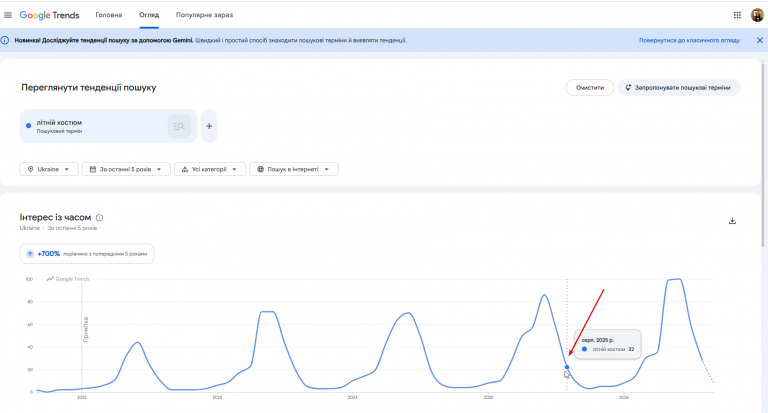Viewport: 768px width, 413px height.
Task: Dismiss the Gemini info banner
Action: tap(760, 40)
